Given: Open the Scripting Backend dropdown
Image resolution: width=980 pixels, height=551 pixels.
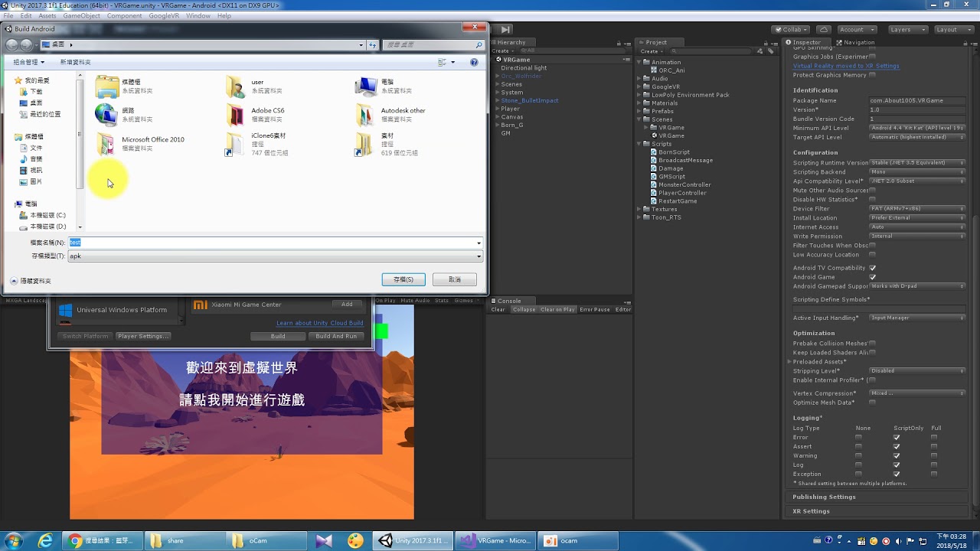Looking at the screenshot, I should point(917,171).
